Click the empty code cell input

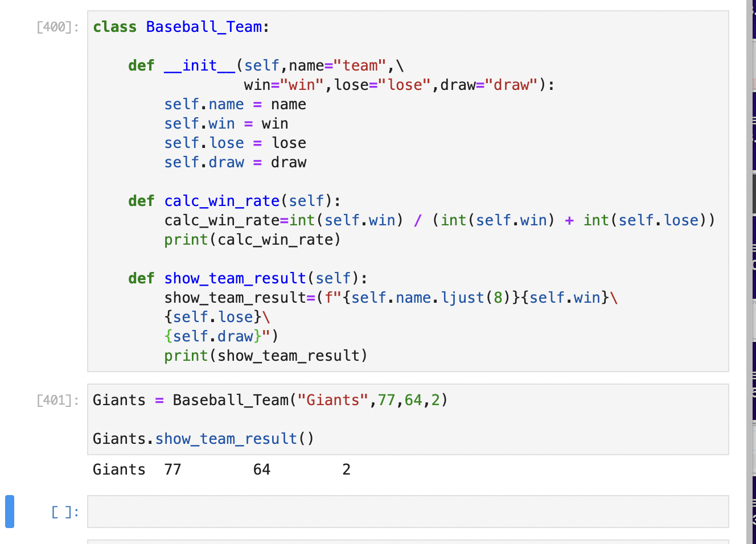click(408, 512)
